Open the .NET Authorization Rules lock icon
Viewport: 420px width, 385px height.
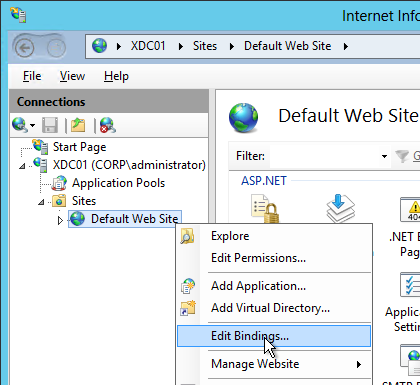click(265, 209)
